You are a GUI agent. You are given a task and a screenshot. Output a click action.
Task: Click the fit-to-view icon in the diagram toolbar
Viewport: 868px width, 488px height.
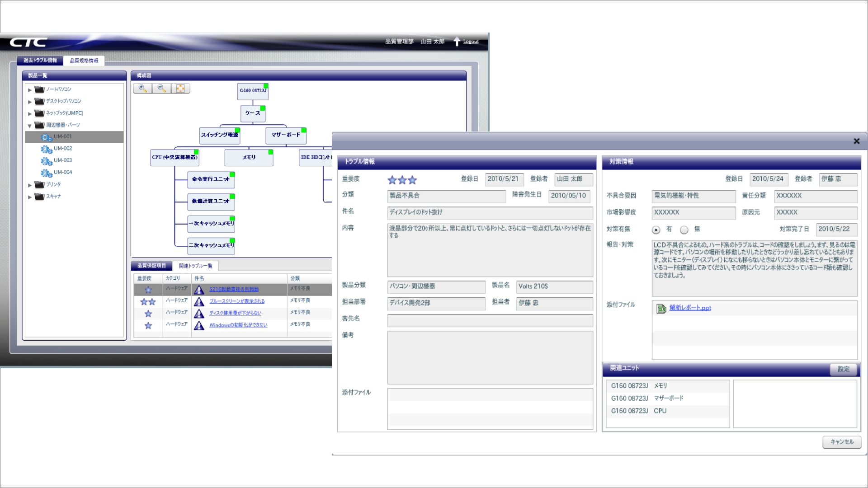tap(181, 88)
